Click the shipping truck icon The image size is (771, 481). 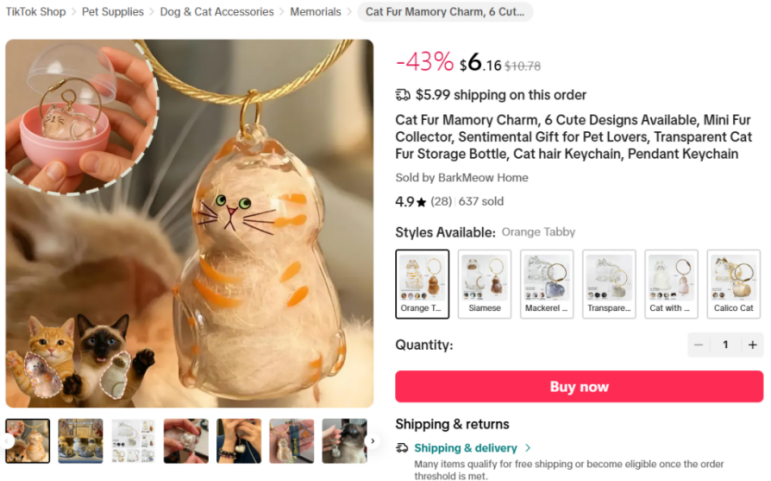click(x=403, y=95)
